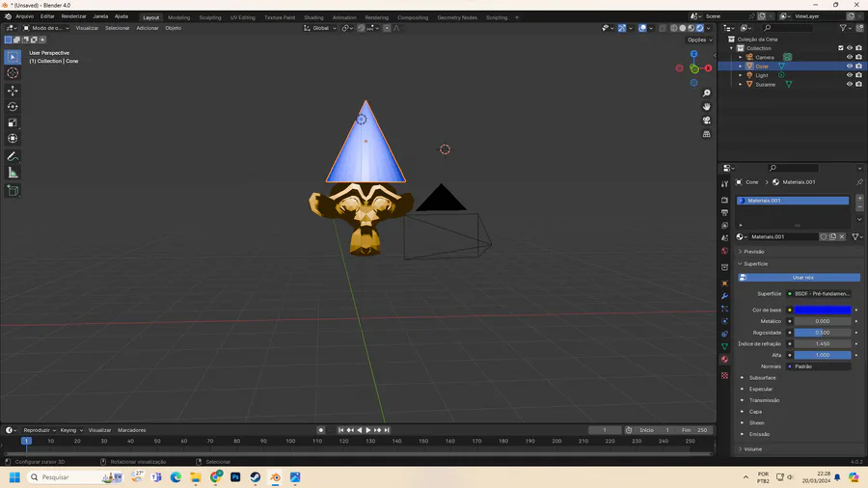This screenshot has height=488, width=868.
Task: Toggle viewport overlays
Action: tap(642, 28)
